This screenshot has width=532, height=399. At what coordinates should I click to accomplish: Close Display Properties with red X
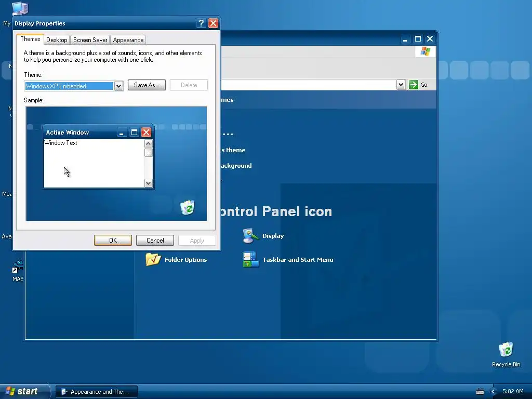click(213, 23)
